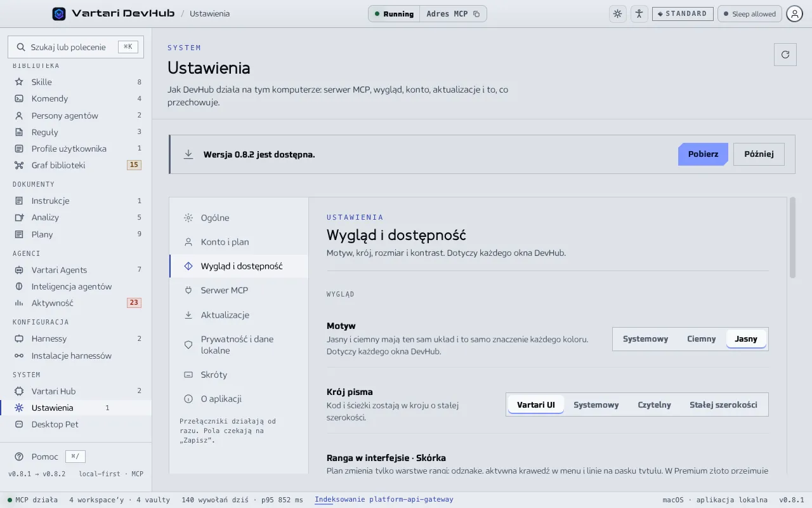Open the accessibility figure icon
The width and height of the screenshot is (812, 508).
[639, 13]
